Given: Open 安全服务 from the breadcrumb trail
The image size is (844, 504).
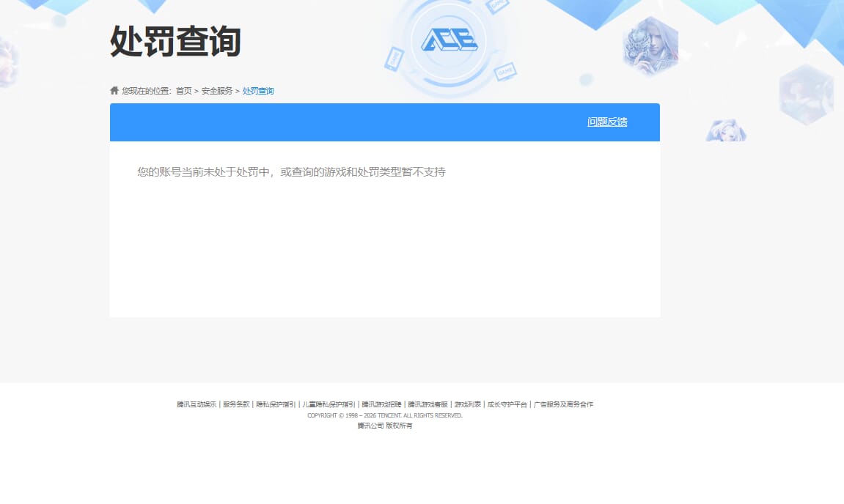Looking at the screenshot, I should 217,91.
